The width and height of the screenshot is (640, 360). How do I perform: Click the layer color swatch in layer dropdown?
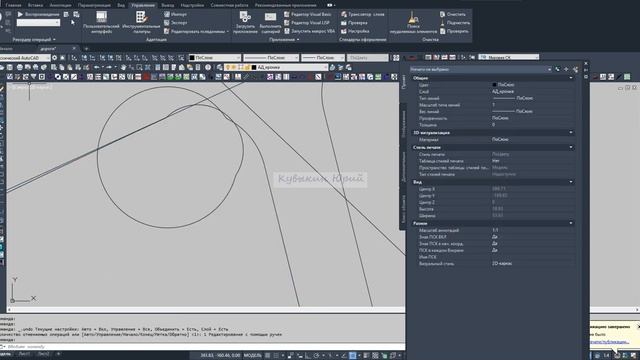pyautogui.click(x=253, y=67)
